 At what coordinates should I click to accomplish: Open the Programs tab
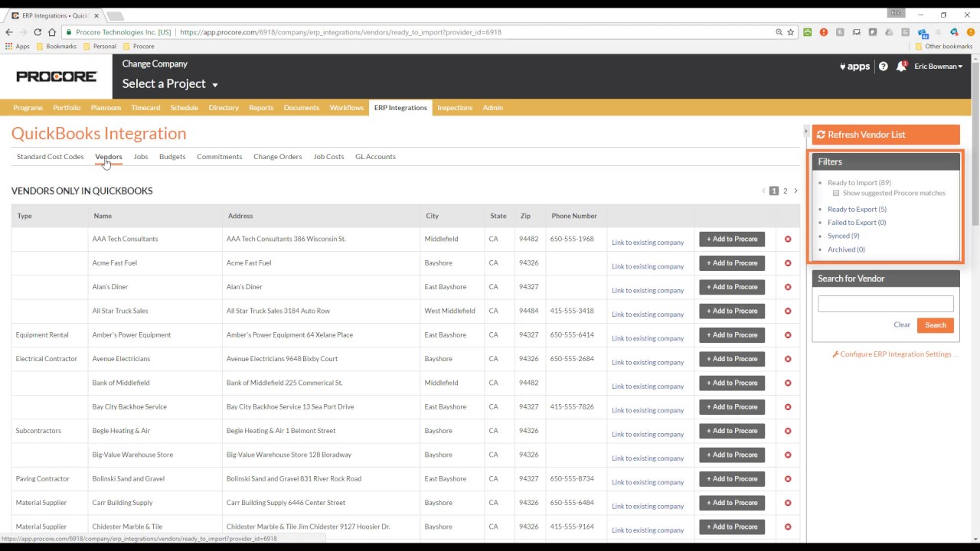pos(28,108)
